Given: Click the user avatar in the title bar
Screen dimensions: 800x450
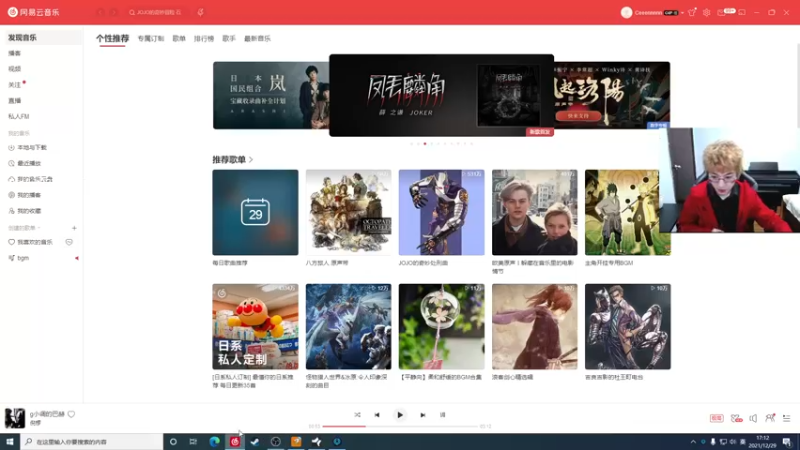Looking at the screenshot, I should 627,12.
